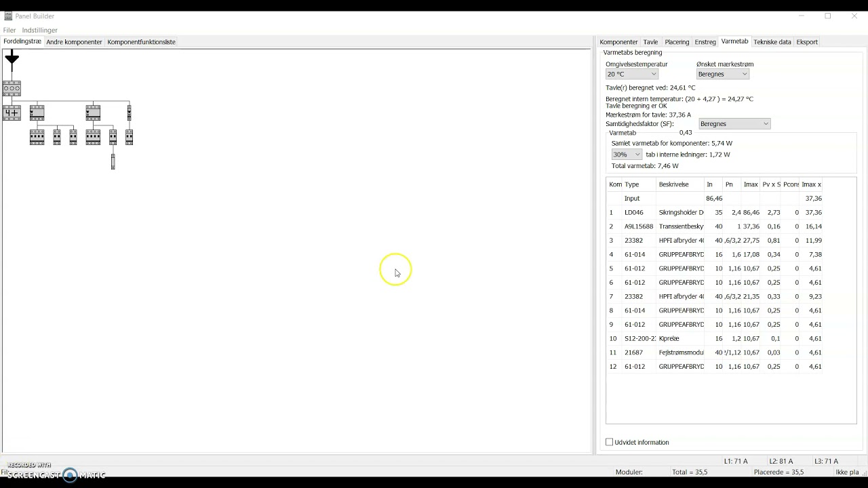Click the Fejlstrømsmodul description cell

(681, 352)
